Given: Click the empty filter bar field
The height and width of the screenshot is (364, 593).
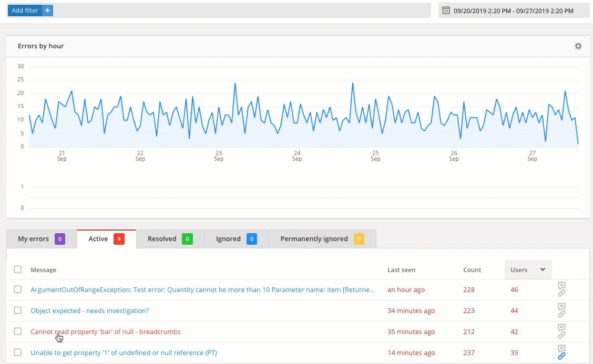Looking at the screenshot, I should point(242,11).
